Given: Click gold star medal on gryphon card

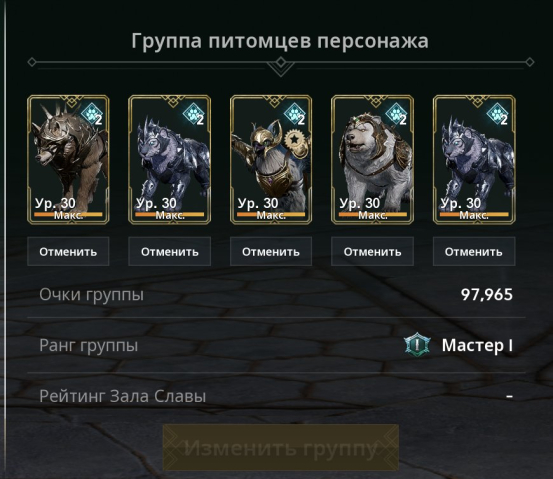Looking at the screenshot, I should (x=293, y=140).
